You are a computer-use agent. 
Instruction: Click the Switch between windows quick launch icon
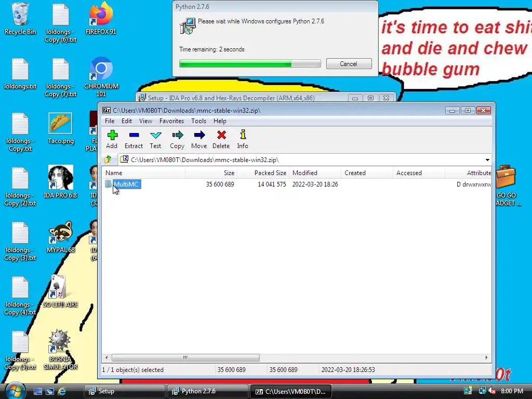[x=50, y=391]
